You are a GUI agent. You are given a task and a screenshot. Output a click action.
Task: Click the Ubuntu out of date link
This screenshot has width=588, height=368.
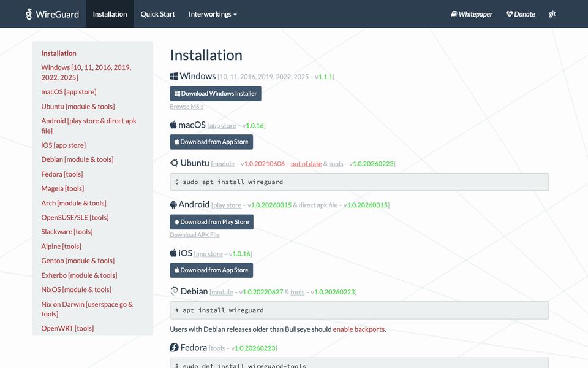click(x=306, y=164)
